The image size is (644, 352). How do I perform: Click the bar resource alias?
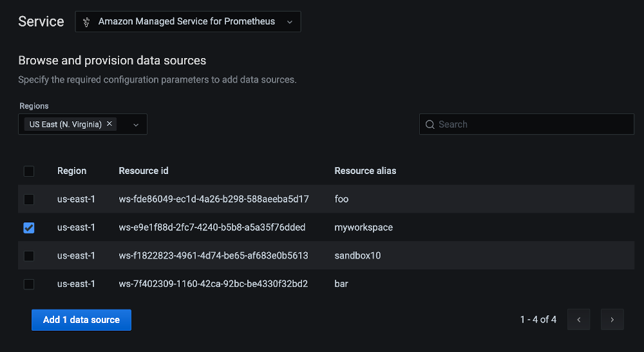coord(341,284)
